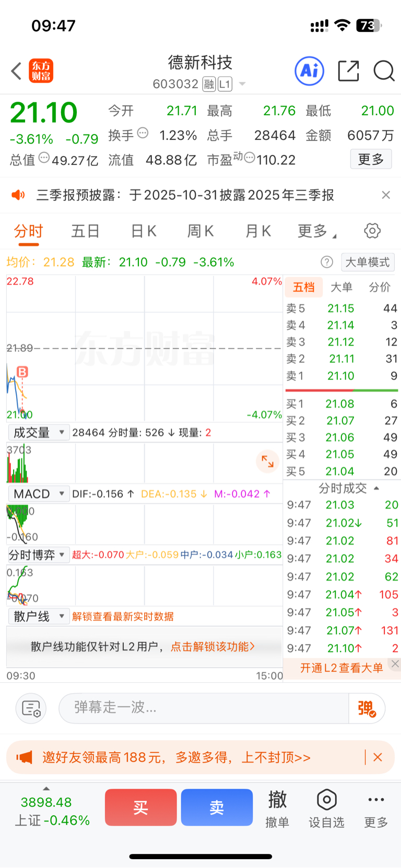This screenshot has width=401, height=868.
Task: Tap the L1 level badge
Action: click(x=225, y=84)
